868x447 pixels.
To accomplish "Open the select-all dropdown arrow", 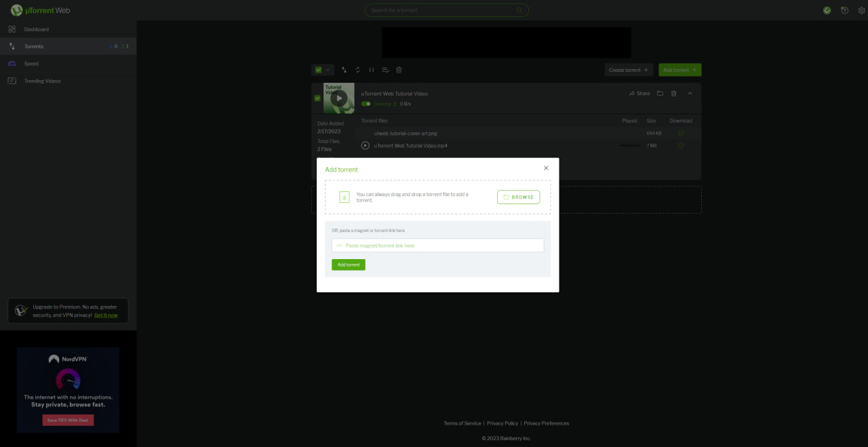I will [328, 70].
